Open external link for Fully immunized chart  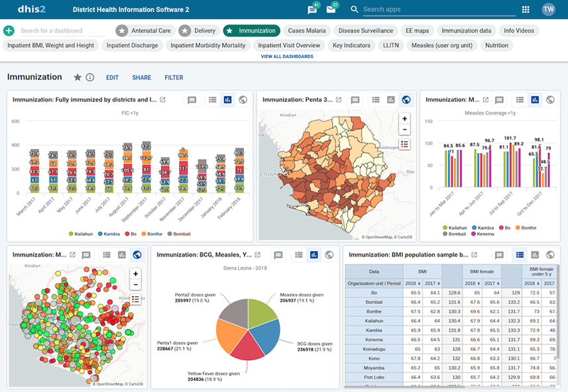click(x=163, y=100)
